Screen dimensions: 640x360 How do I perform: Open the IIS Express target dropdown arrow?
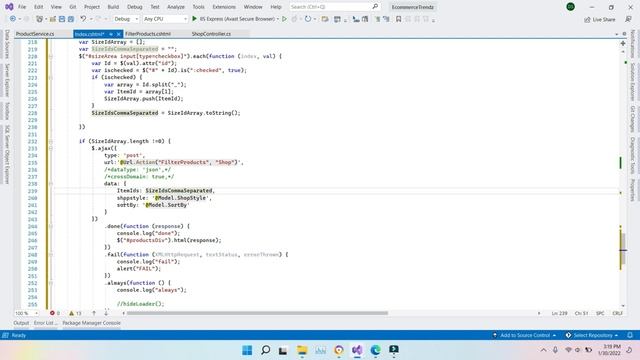[278, 19]
